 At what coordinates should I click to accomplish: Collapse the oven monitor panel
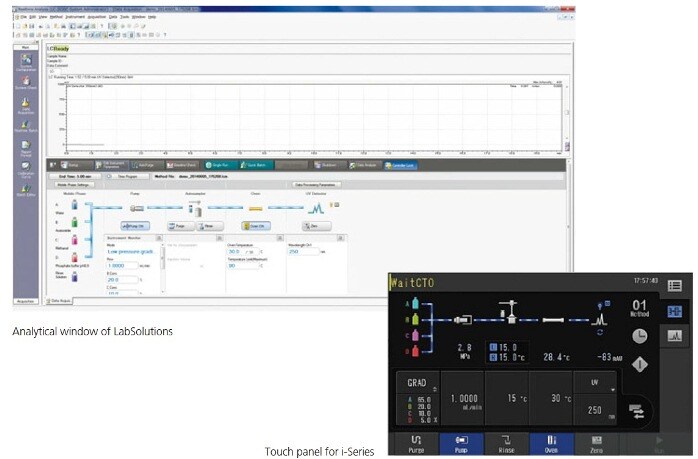[x=280, y=238]
